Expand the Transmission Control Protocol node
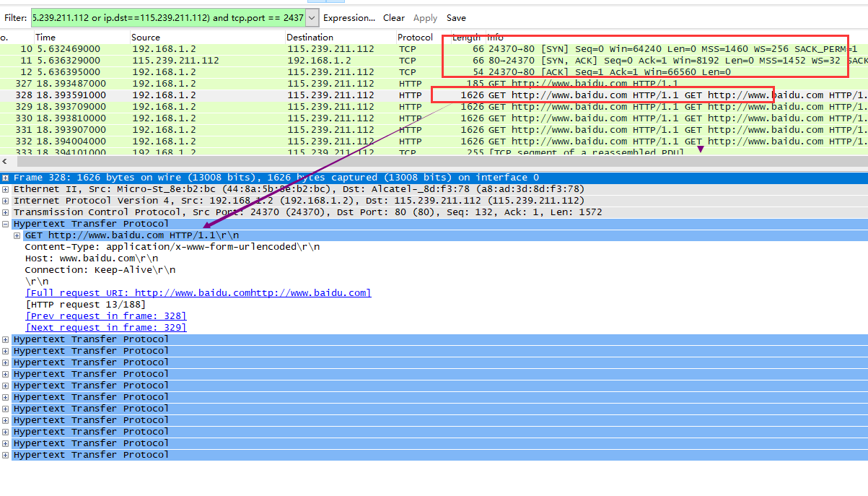 tap(6, 212)
